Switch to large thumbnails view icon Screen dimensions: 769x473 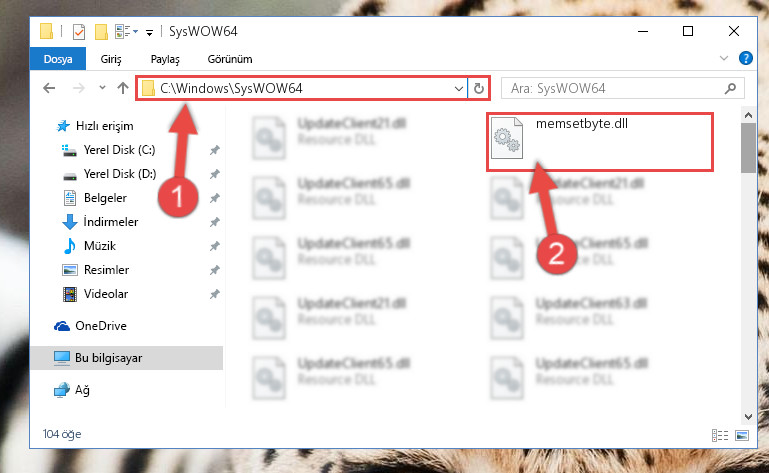click(743, 435)
